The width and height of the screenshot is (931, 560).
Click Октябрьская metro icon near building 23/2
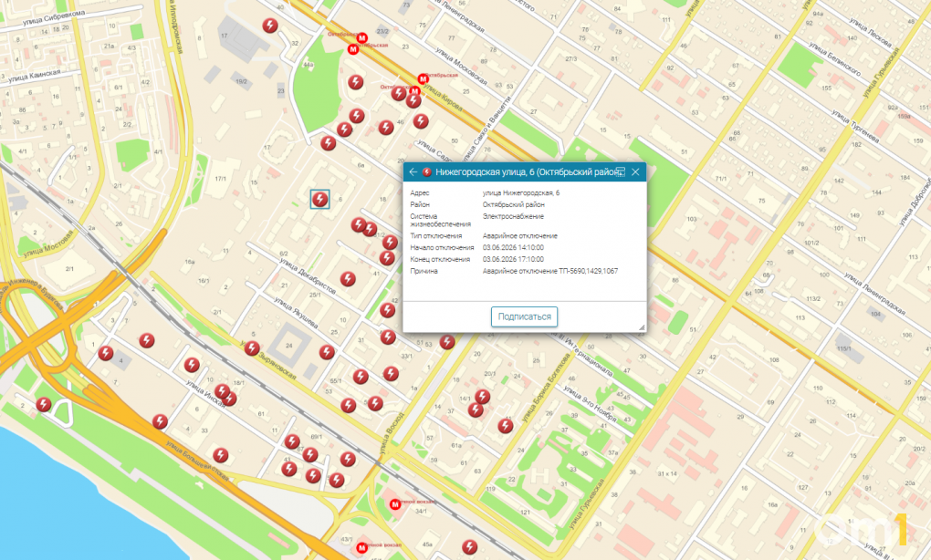361,37
